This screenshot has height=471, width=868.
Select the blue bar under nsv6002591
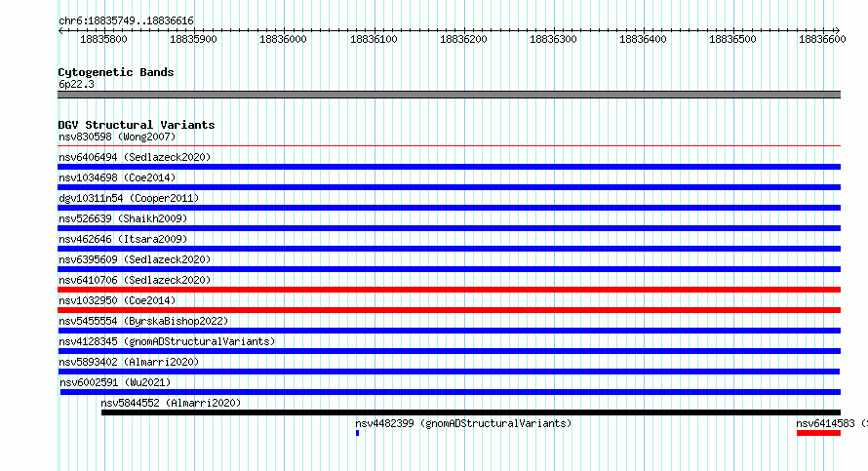pos(450,392)
